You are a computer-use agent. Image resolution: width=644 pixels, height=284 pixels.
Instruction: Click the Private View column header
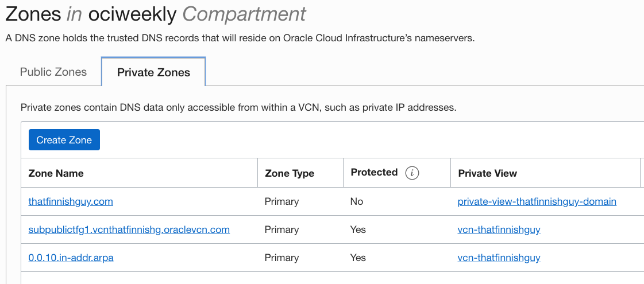pos(488,173)
